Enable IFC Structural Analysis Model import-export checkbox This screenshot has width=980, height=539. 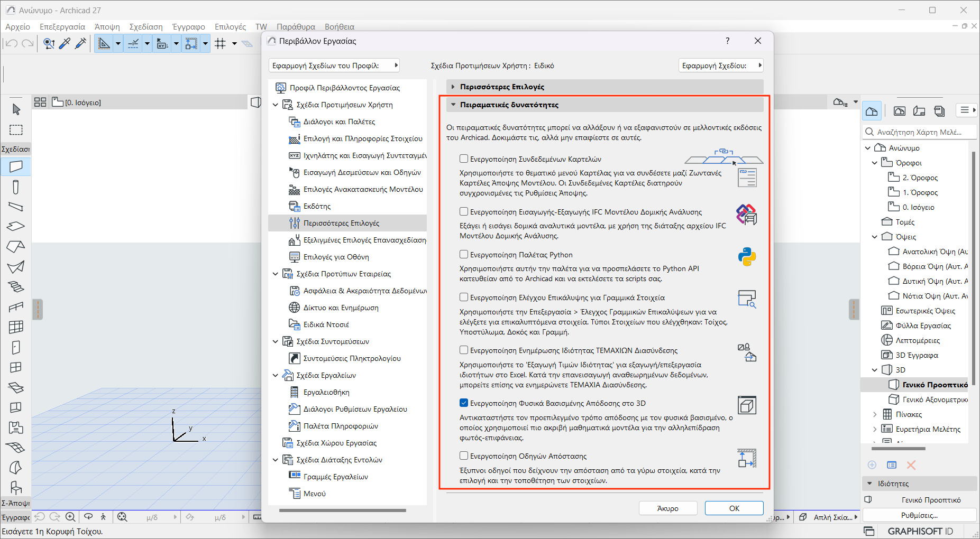pos(464,211)
